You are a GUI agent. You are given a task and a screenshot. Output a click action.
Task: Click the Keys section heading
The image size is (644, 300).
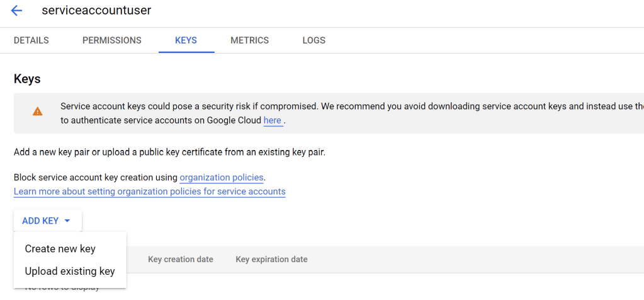click(27, 79)
